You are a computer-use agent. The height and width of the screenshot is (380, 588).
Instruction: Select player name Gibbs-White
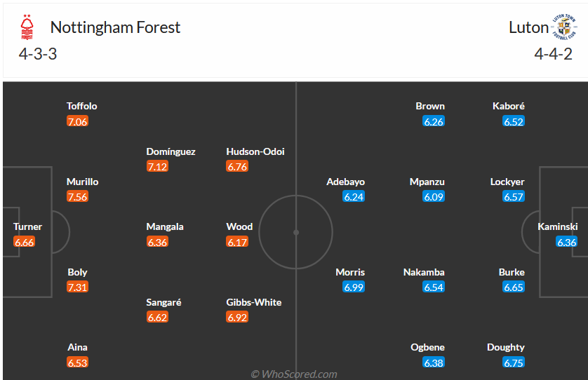coord(254,302)
